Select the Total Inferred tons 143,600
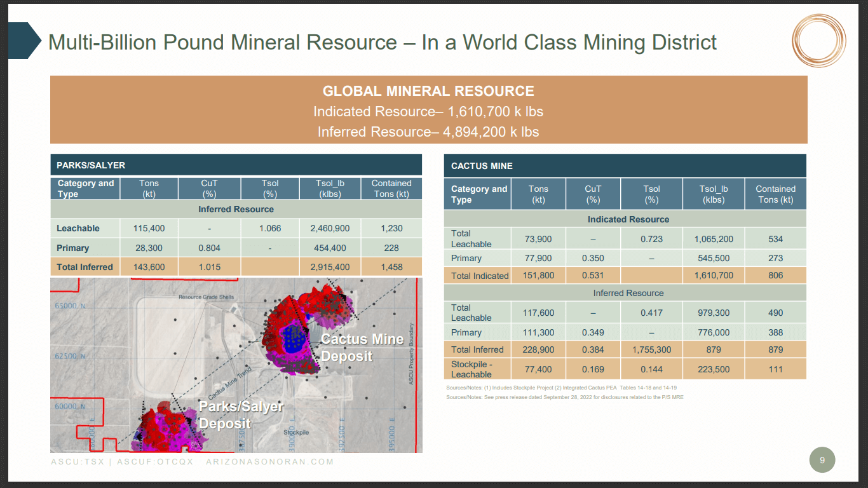This screenshot has width=868, height=488. [x=149, y=267]
